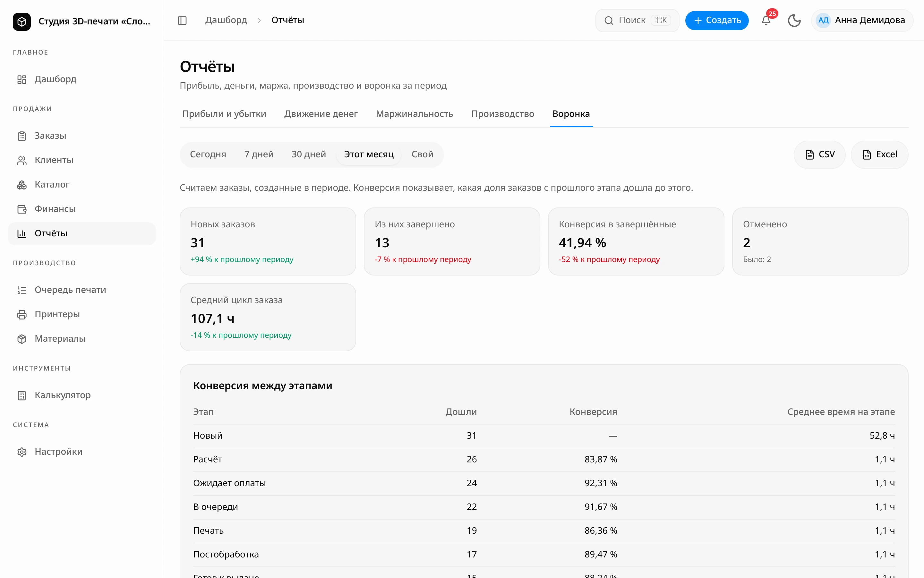Click the Финансы wallet icon

pos(22,209)
